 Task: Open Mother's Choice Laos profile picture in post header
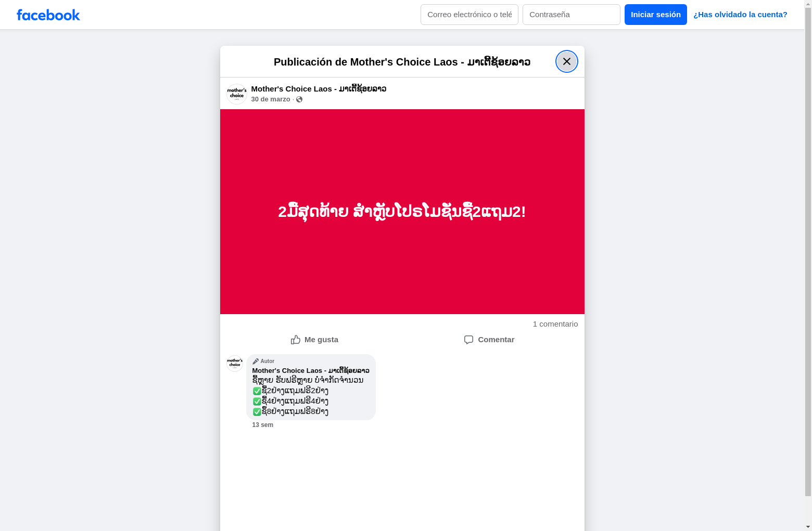tap(237, 94)
